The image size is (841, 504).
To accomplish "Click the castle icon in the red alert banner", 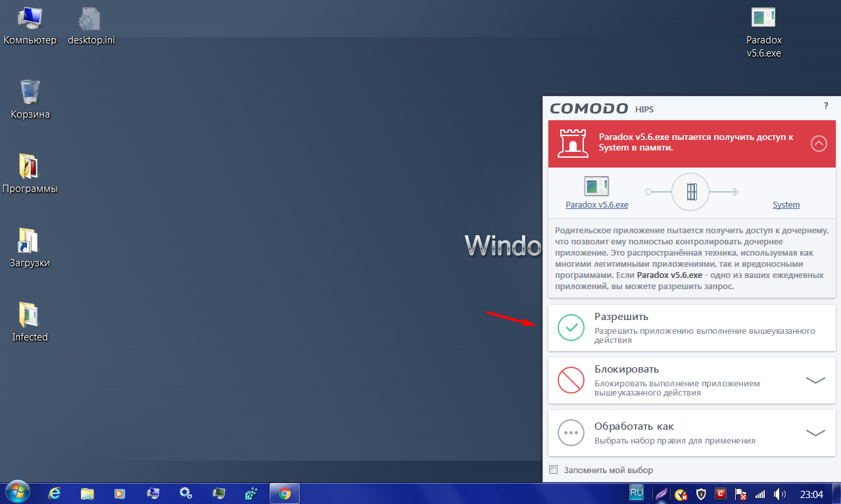I will [573, 143].
